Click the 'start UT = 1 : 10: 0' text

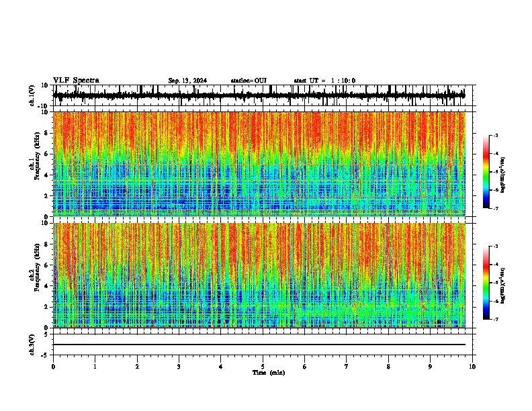click(x=324, y=81)
